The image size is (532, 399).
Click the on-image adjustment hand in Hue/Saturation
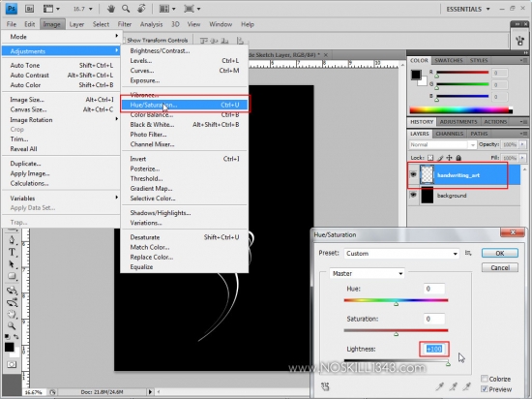(325, 386)
